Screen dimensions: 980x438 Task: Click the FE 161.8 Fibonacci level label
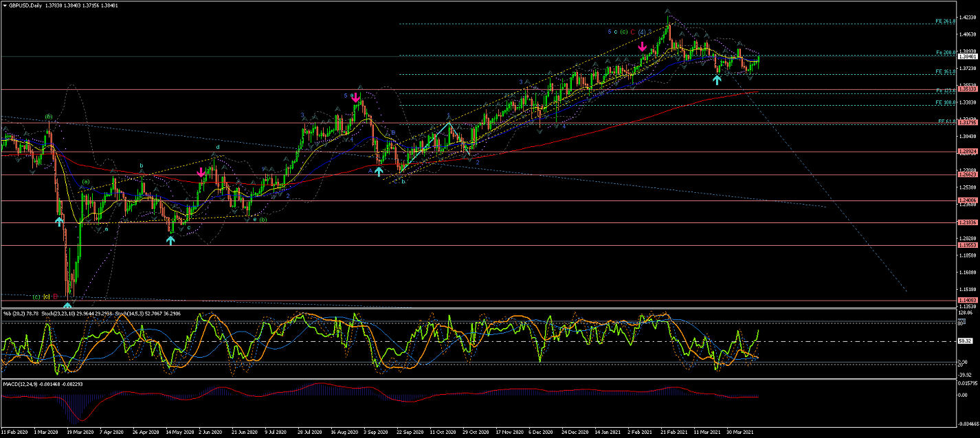click(x=945, y=71)
